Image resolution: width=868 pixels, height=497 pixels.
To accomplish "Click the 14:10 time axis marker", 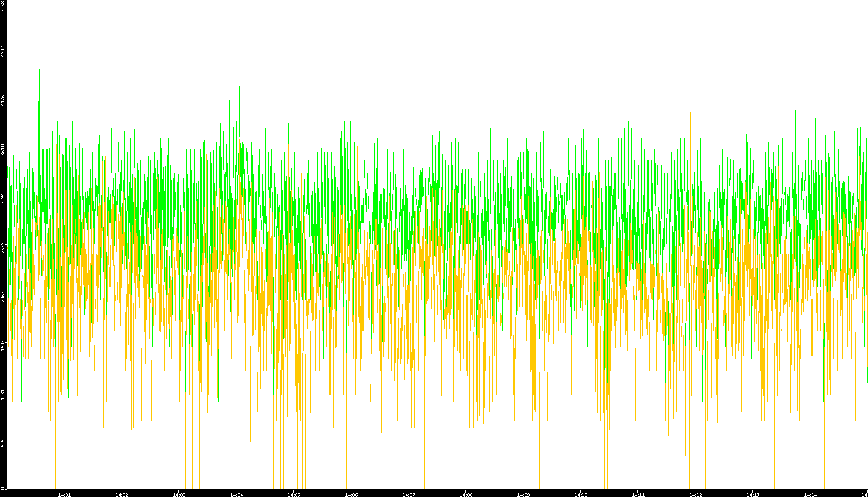I will pyautogui.click(x=581, y=495).
